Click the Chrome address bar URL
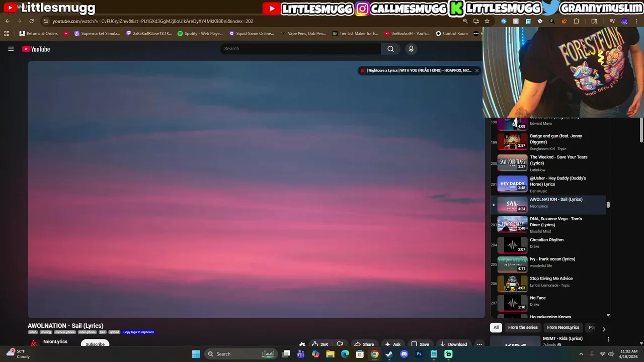Screen dimensions: 644x362 [152, 21]
